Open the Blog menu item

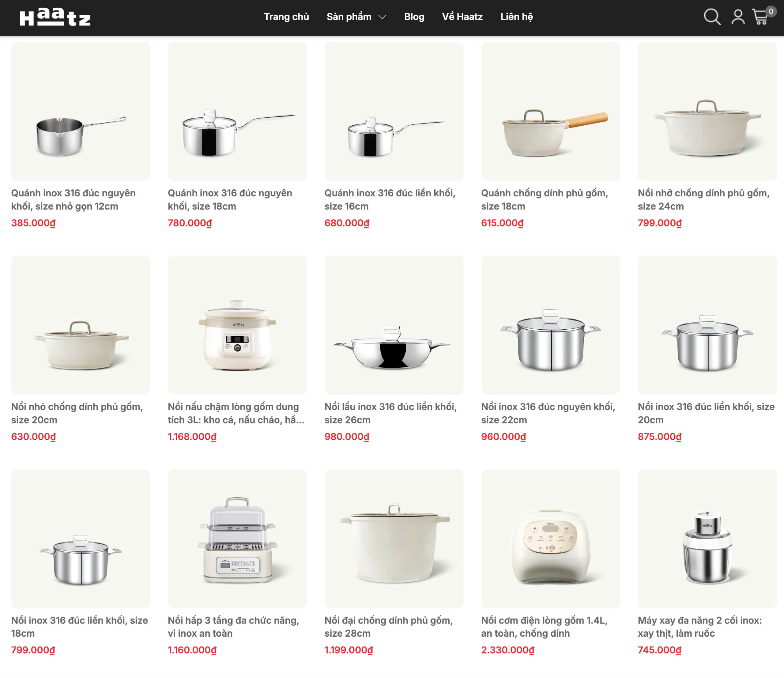click(x=414, y=17)
